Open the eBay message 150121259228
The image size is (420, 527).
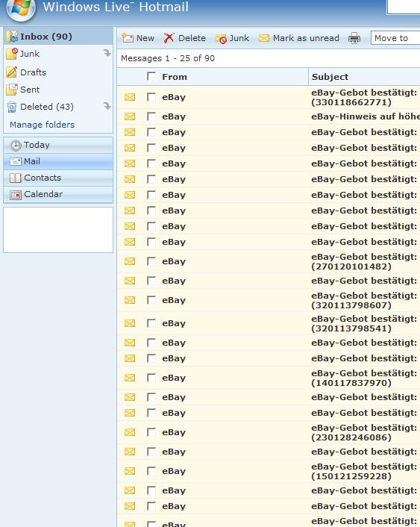point(364,471)
